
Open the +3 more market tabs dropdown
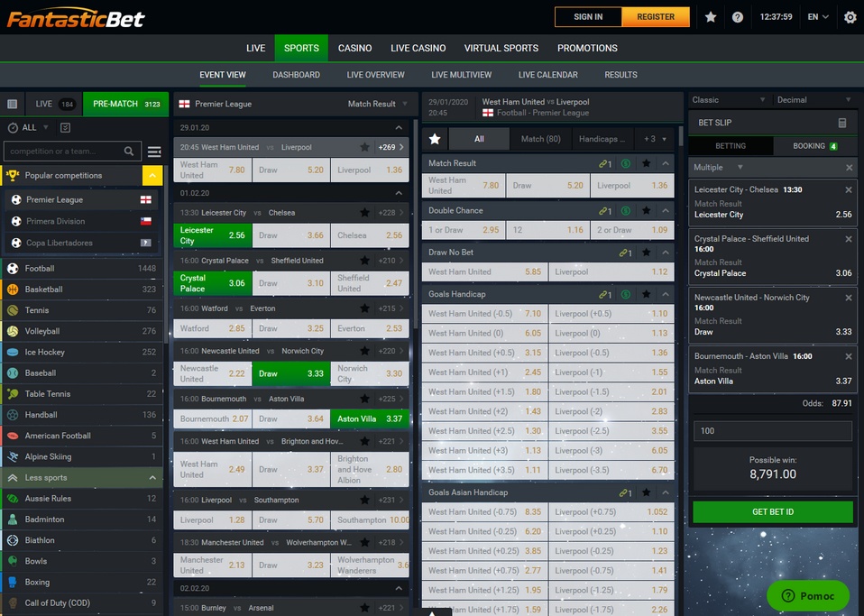[x=655, y=139]
